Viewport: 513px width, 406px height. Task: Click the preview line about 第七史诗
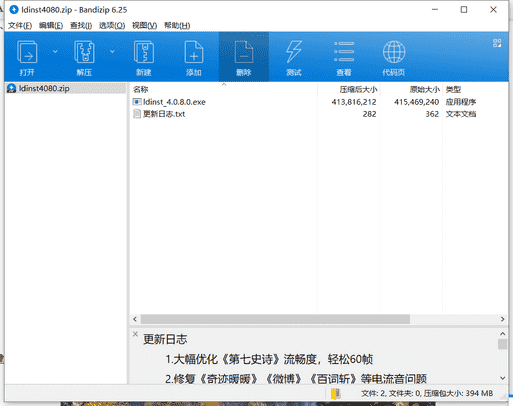pyautogui.click(x=269, y=359)
